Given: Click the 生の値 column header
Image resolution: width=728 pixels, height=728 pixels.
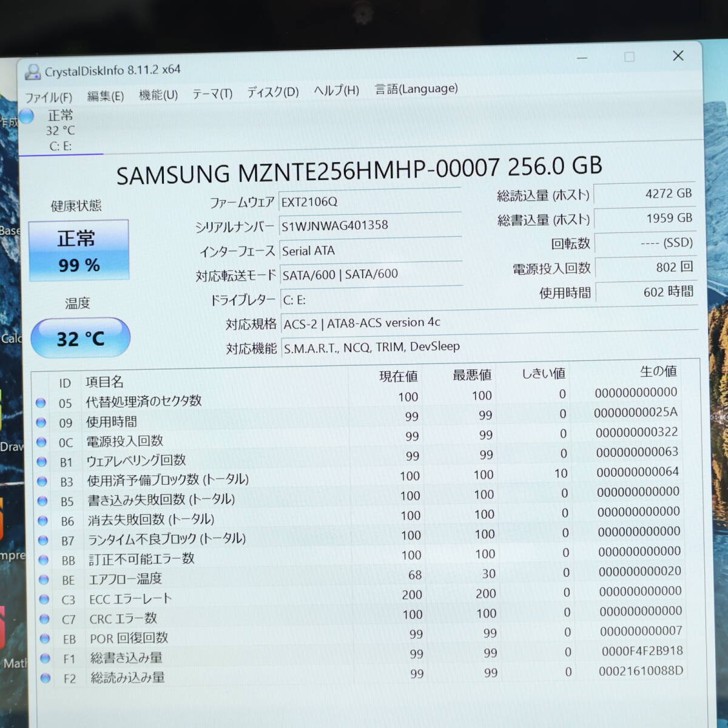Looking at the screenshot, I should coord(658,371).
